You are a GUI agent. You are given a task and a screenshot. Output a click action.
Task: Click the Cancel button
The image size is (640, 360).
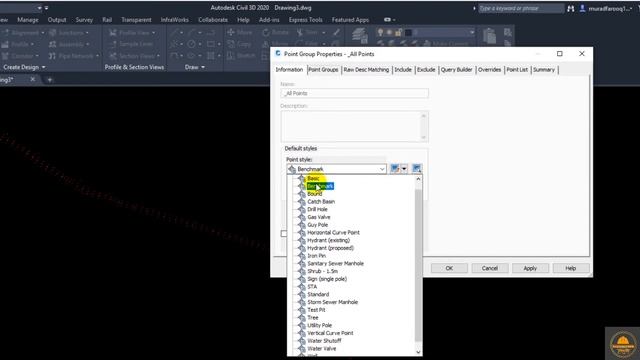(x=490, y=268)
